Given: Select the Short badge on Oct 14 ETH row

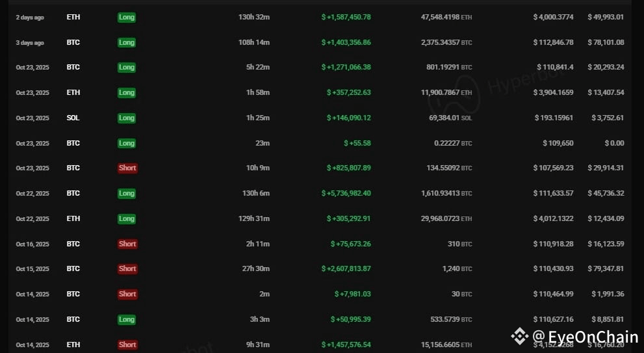Looking at the screenshot, I should tap(127, 345).
